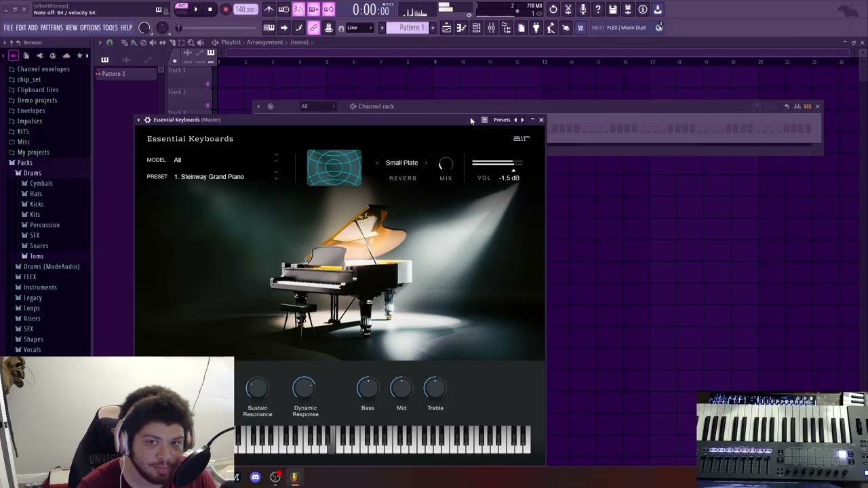Adjust the master pitch knob

[162, 28]
